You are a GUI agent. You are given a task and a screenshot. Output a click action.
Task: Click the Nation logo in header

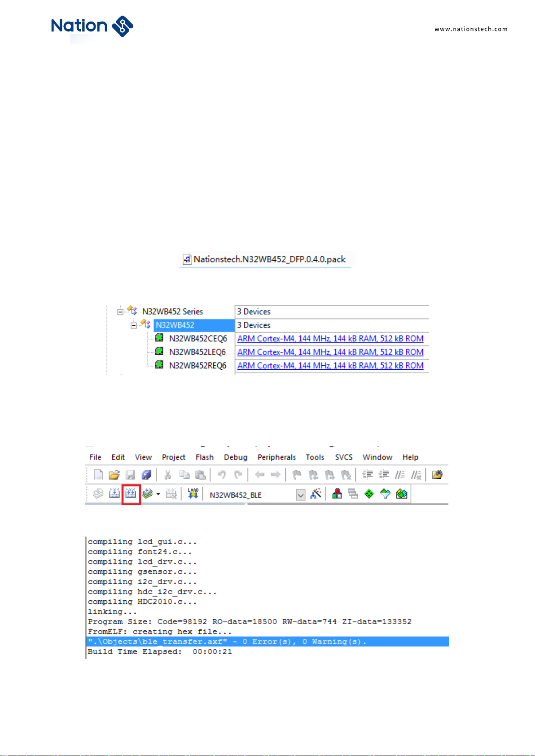tap(92, 26)
